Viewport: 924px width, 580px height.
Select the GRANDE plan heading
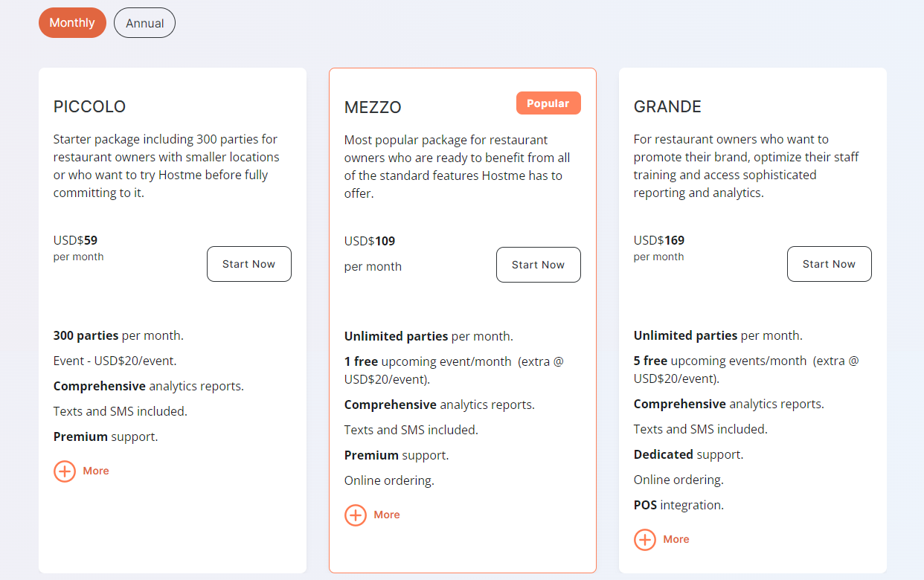point(667,106)
